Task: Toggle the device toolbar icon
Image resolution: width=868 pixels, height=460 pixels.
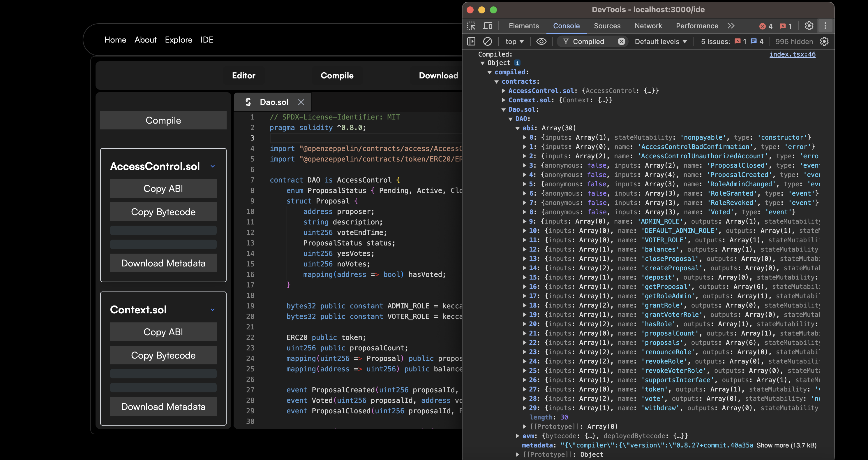Action: [x=488, y=26]
